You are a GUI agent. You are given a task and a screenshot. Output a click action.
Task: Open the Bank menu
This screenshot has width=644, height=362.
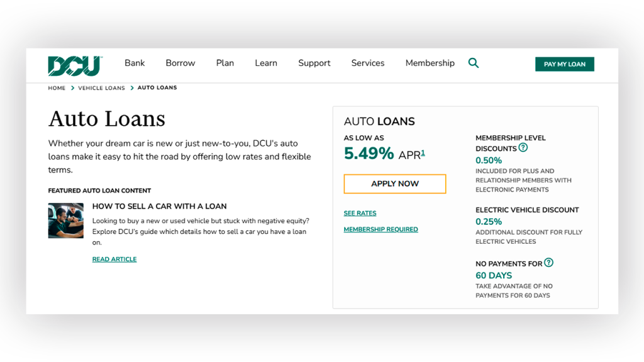coord(135,63)
